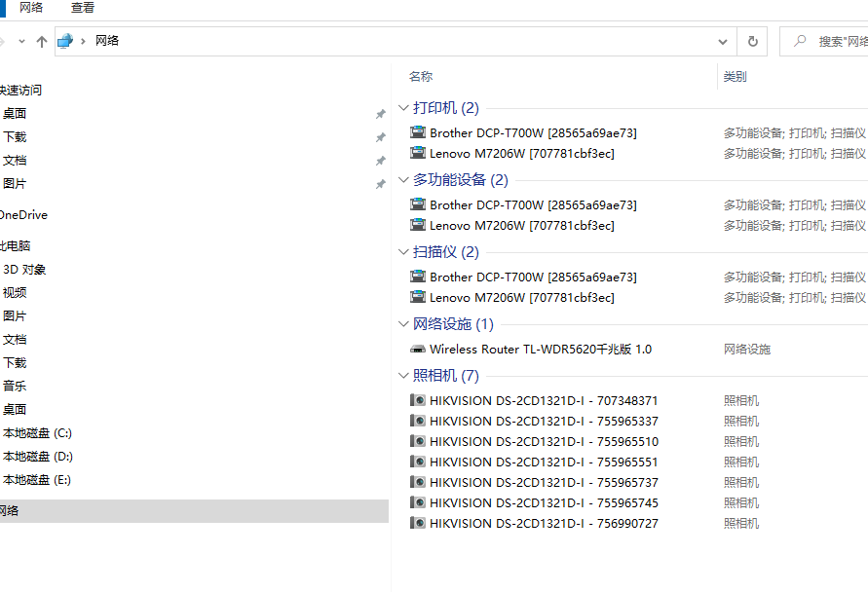Select camera icon for HIKVISION 755965337
Viewport: 868px width, 592px height.
[x=418, y=421]
